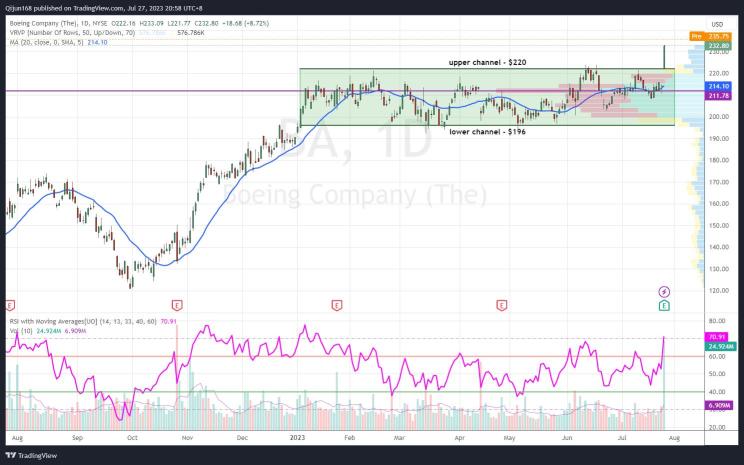Screen dimensions: 744x465
Task: Click the Jun label on time axis
Action: [567, 438]
